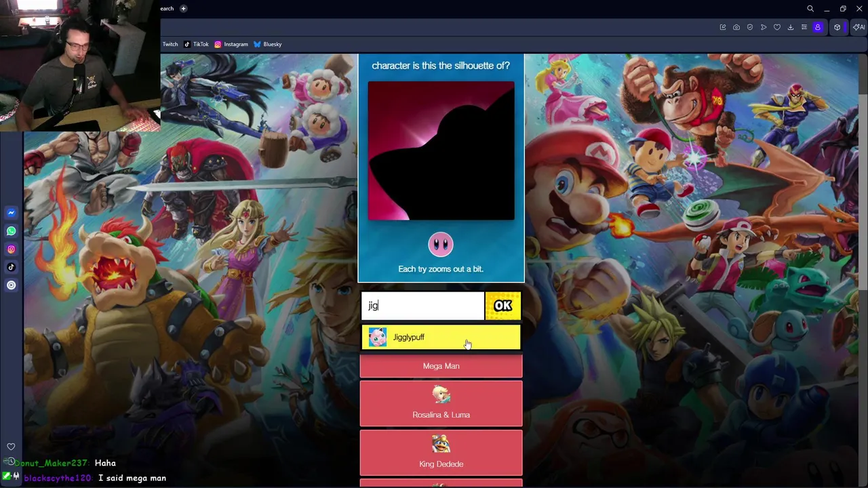Select the Jigglypuff suggestion
Screen dimensions: 868x488
(x=441, y=338)
